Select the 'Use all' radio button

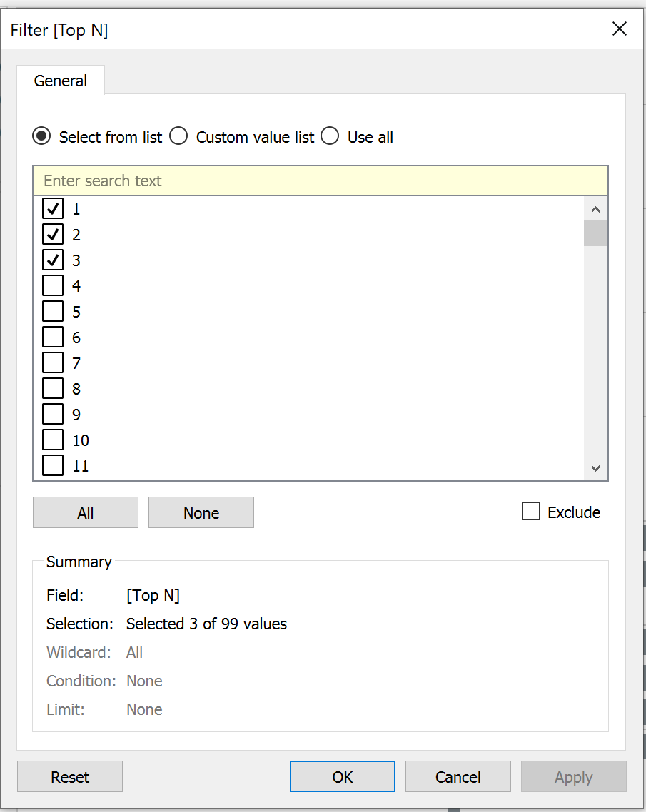(x=330, y=136)
